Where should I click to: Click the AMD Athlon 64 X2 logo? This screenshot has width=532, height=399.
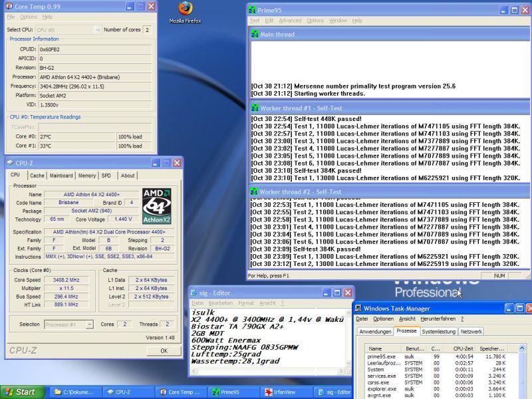[x=156, y=206]
